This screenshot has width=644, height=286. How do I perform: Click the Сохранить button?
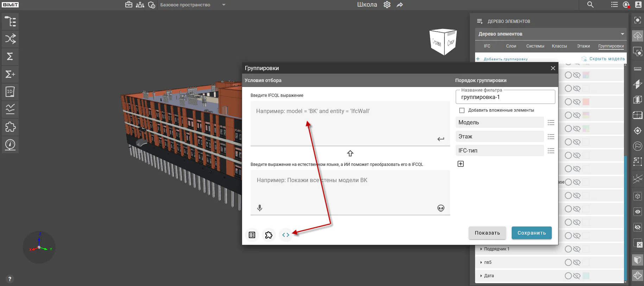tap(532, 233)
